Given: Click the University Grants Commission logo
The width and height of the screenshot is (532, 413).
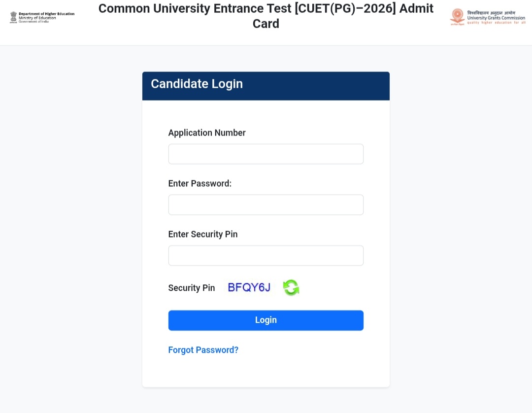Looking at the screenshot, I should 488,17.
